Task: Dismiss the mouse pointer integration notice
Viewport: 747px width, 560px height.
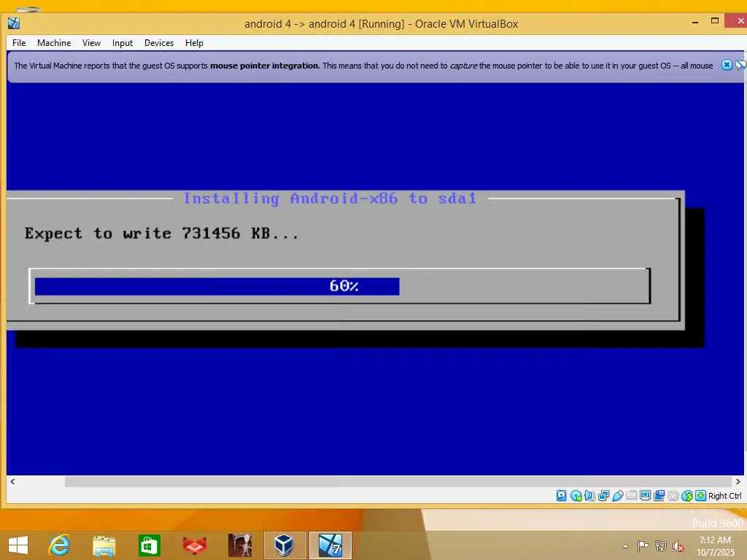Action: point(727,65)
